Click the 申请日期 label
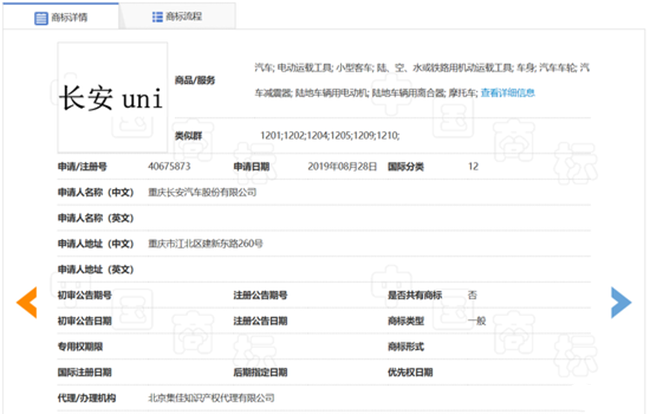Screen dimensions: 650x414 click(251, 167)
